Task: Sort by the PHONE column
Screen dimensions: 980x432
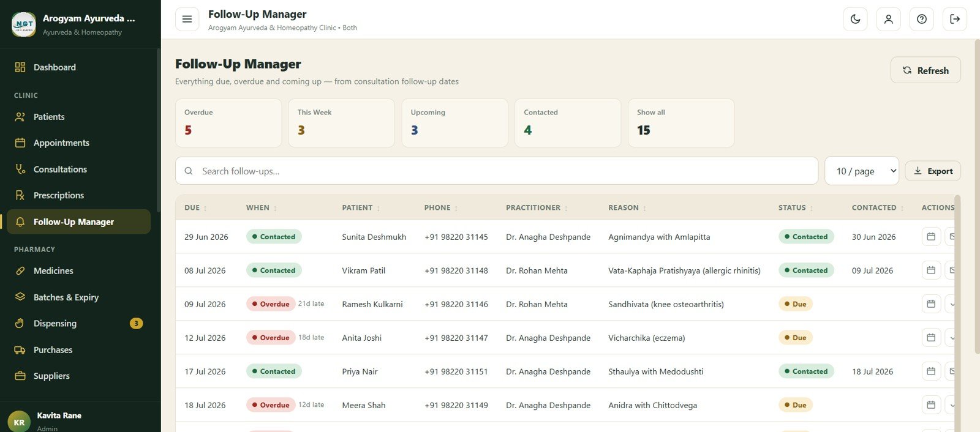Action: (441, 208)
